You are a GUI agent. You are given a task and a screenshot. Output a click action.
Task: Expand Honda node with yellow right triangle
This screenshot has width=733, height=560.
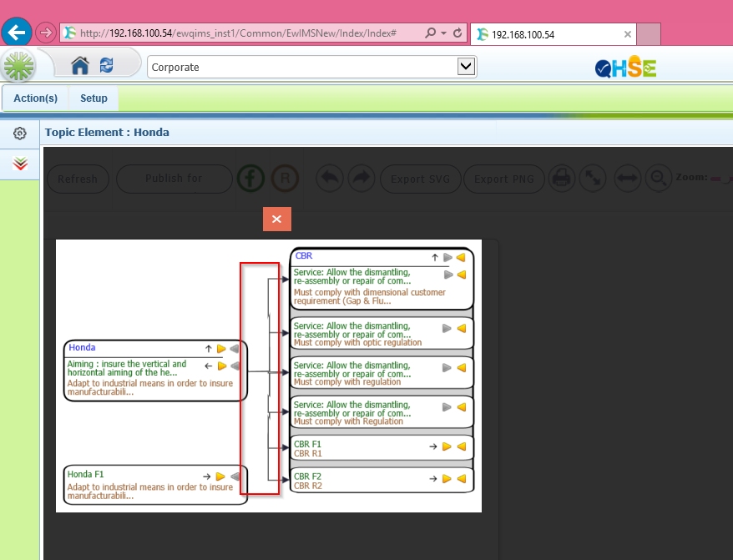pos(221,349)
